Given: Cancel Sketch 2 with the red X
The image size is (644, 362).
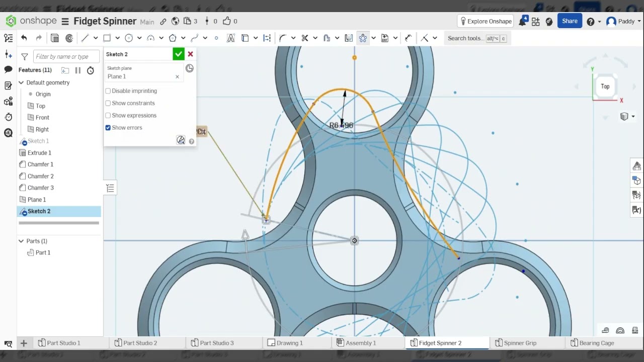Looking at the screenshot, I should point(190,54).
